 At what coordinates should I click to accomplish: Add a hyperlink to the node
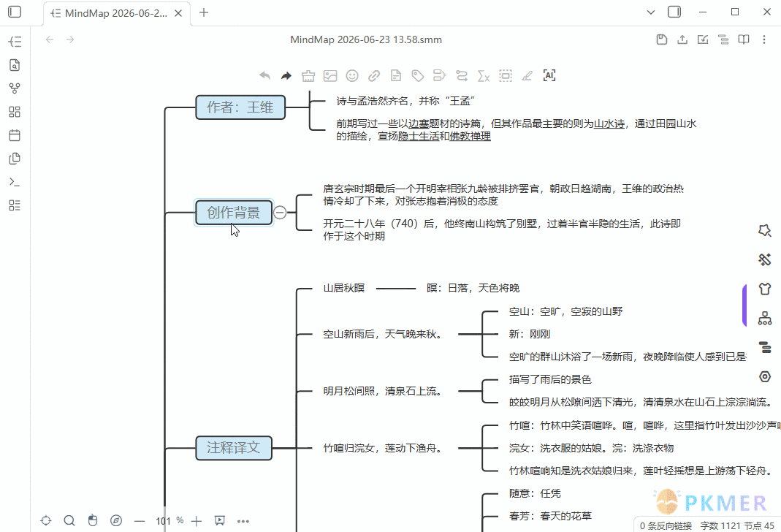[x=374, y=76]
